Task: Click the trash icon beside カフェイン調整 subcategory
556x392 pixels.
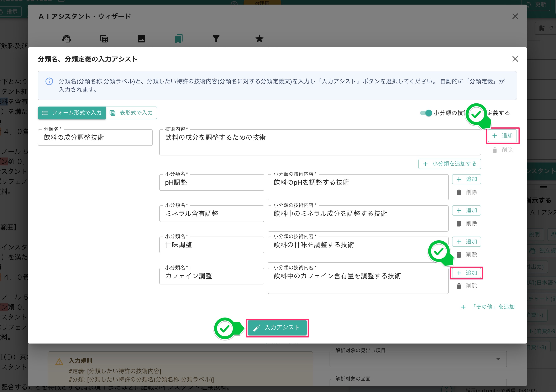Action: [x=459, y=286]
